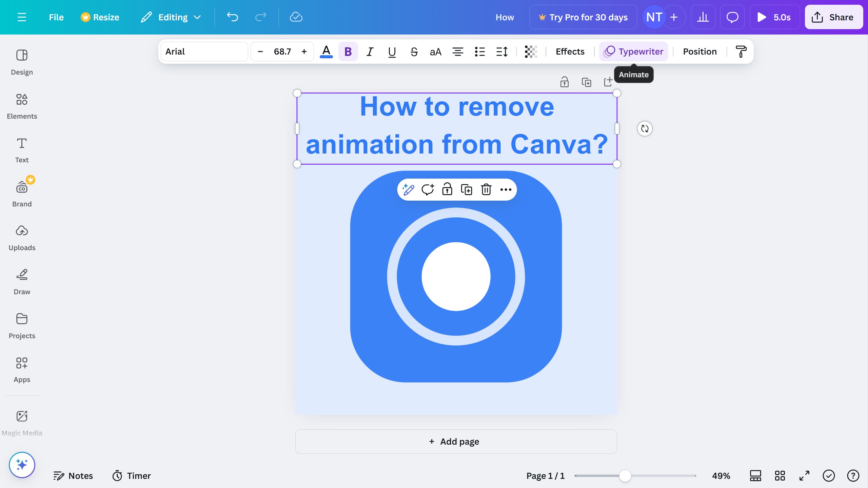The image size is (868, 488).
Task: Open the Arial font dropdown
Action: tap(204, 52)
